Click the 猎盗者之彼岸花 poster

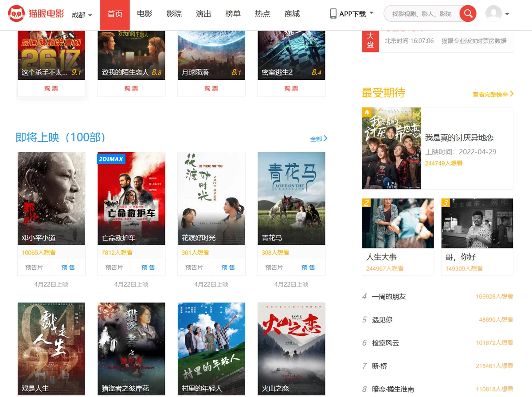pyautogui.click(x=131, y=349)
